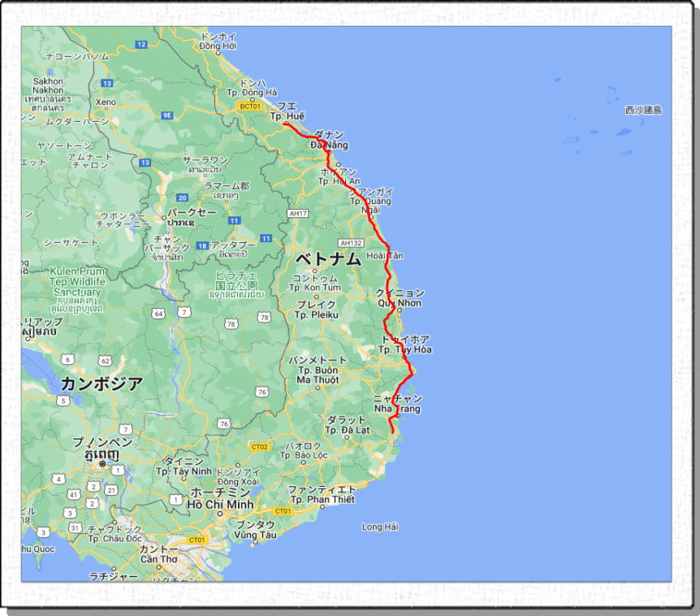Click the Phnom Penh capital marker dot
This screenshot has height=616, width=700.
pos(102,464)
